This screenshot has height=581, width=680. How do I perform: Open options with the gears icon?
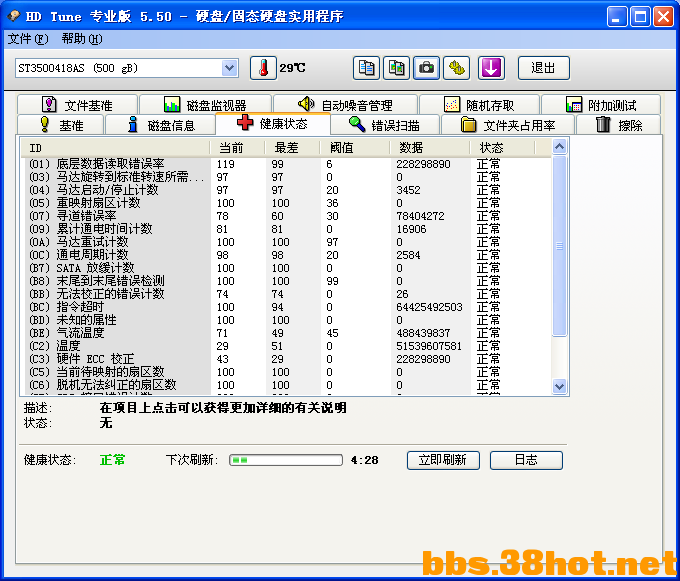coord(456,68)
